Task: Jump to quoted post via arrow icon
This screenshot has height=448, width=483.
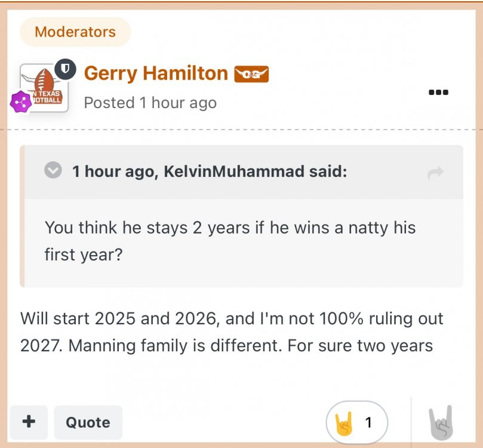Action: 436,173
